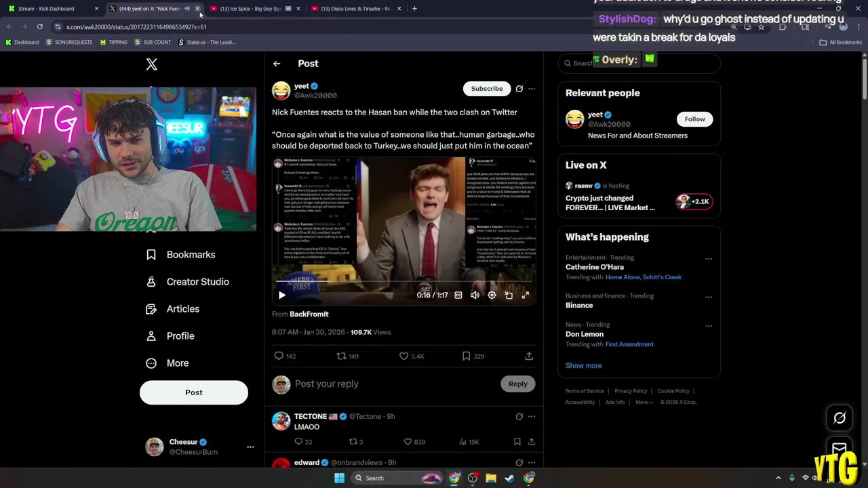
Task: Go back using the Post back arrow
Action: [x=277, y=64]
